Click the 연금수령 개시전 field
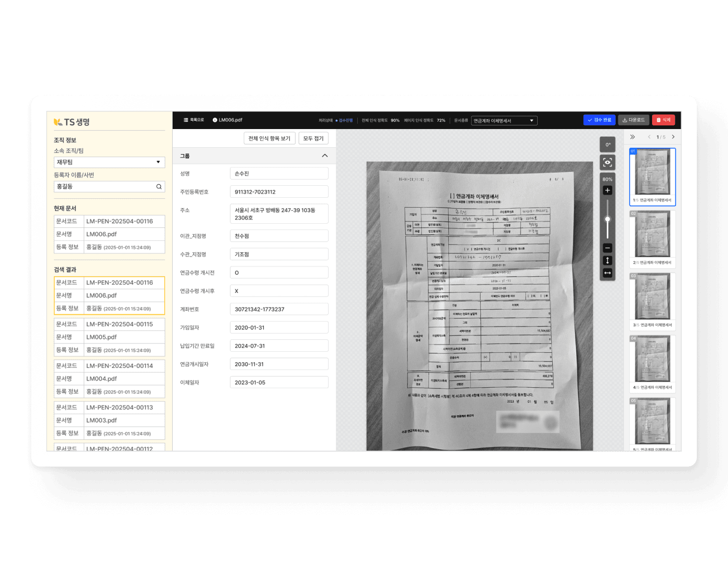Viewport: 728px width, 562px height. point(279,273)
